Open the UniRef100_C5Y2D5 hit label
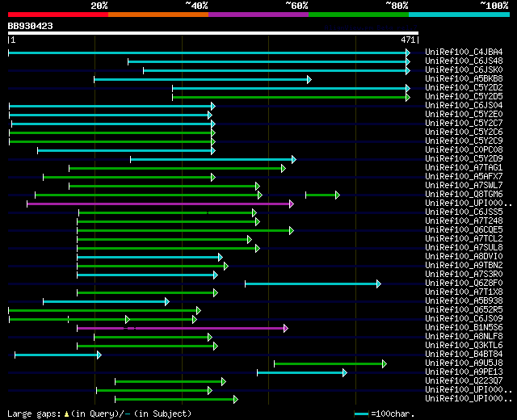 [x=464, y=97]
